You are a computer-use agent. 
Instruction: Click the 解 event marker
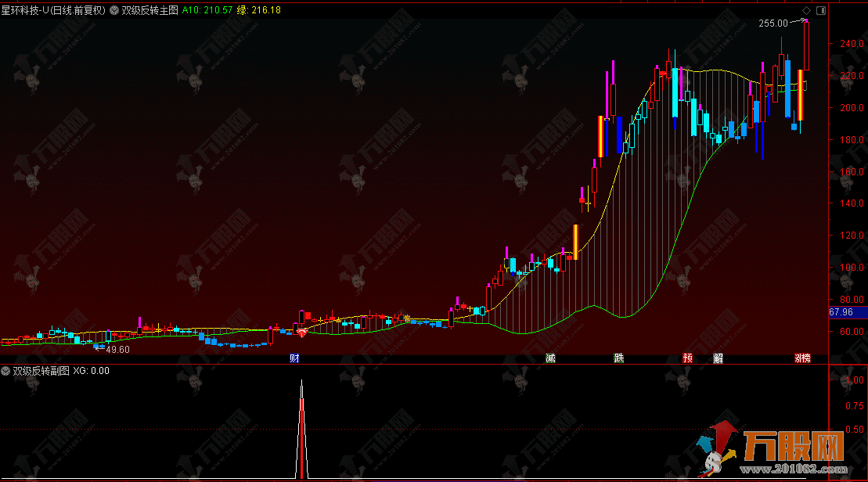coord(719,358)
